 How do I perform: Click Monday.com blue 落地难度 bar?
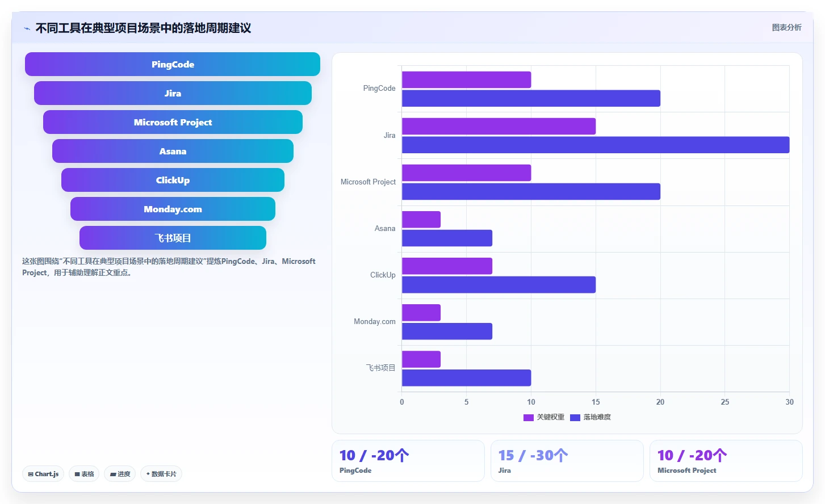(x=447, y=331)
